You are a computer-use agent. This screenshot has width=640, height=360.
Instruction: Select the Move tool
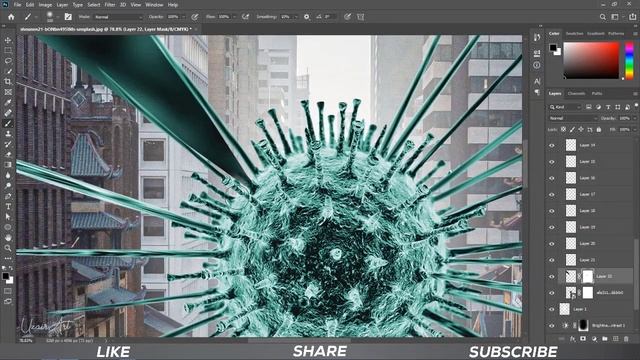point(8,40)
